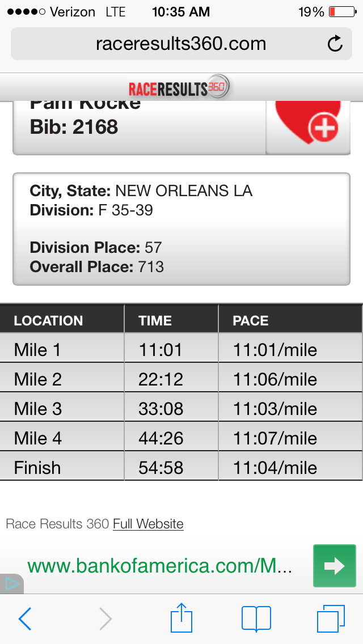Viewport: 363px width, 644px height.
Task: Open the Safari bookmarks book icon
Action: (x=256, y=618)
